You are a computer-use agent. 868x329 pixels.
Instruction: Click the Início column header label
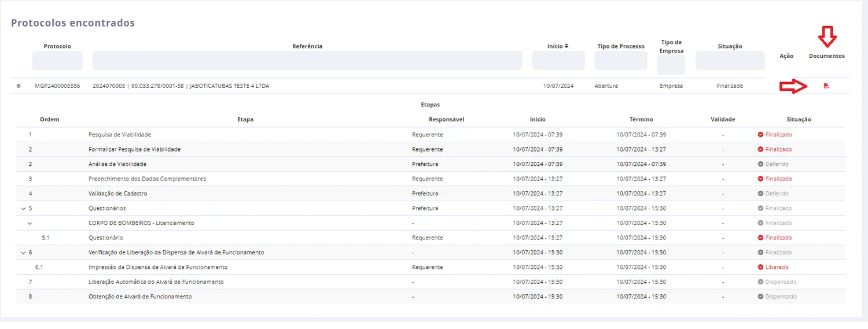pyautogui.click(x=555, y=46)
